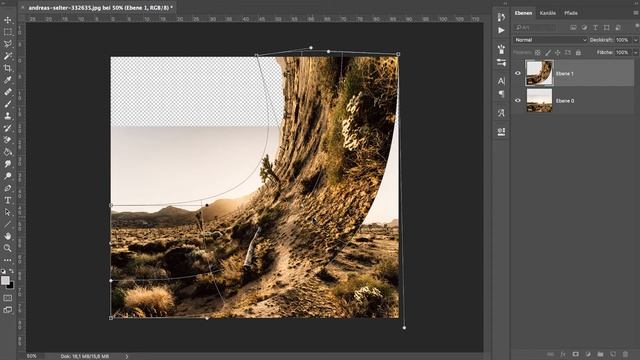
Task: Add a layer style (fx)
Action: (x=563, y=354)
